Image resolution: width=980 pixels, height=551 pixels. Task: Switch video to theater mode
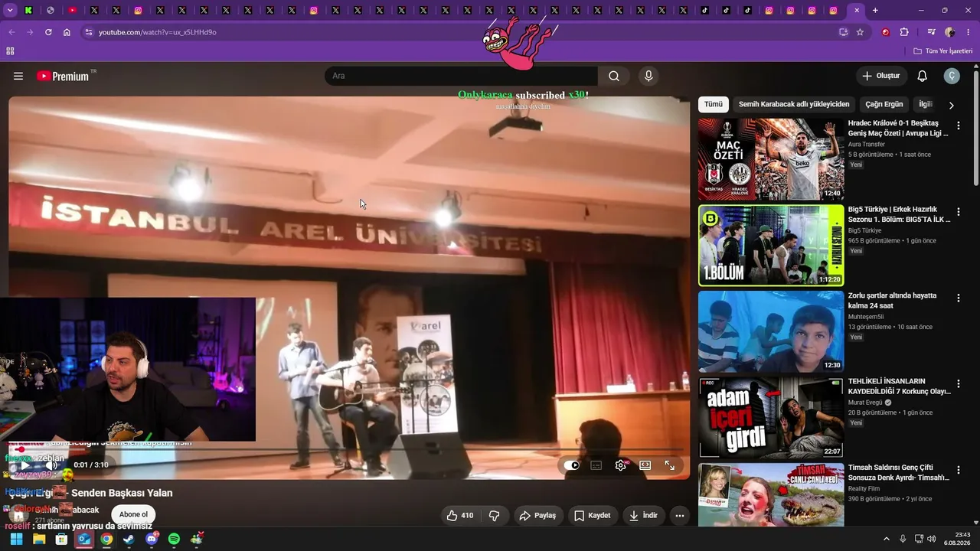(x=645, y=465)
